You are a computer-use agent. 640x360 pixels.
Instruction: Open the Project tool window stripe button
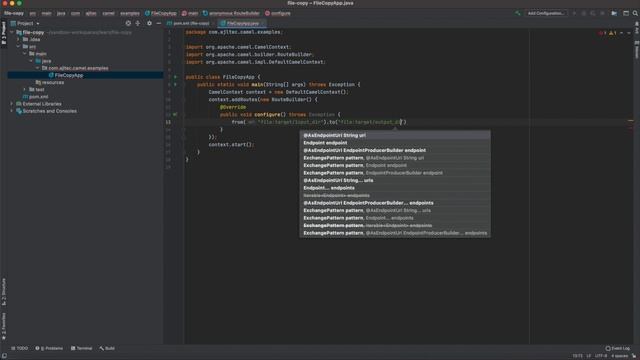pyautogui.click(x=4, y=34)
